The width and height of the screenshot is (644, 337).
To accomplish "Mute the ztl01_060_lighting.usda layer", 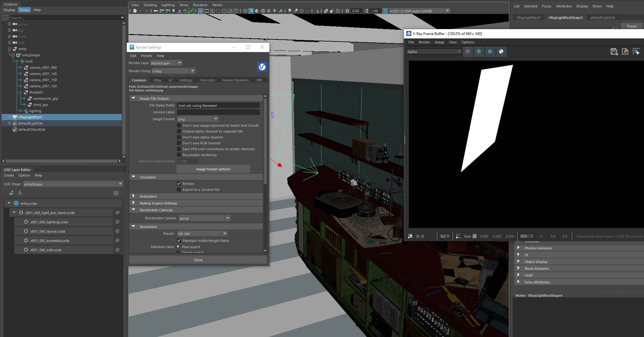I will (117, 222).
